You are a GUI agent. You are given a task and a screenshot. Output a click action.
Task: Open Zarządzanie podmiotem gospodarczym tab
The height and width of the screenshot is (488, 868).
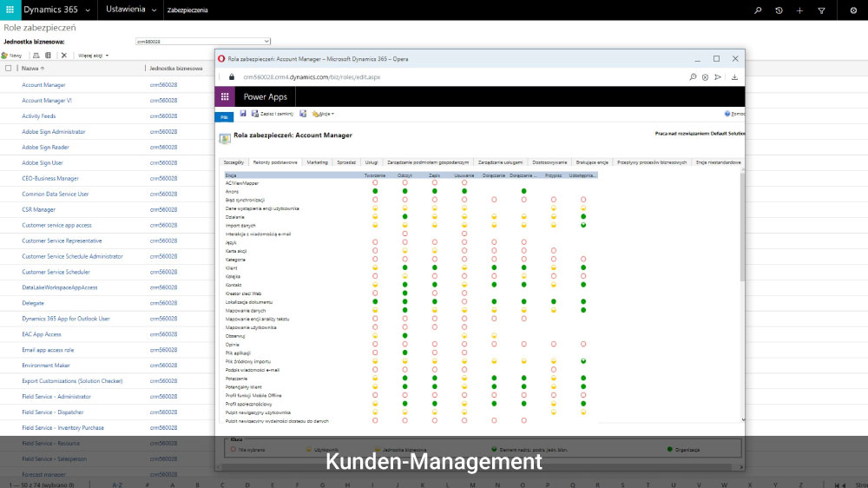click(428, 162)
